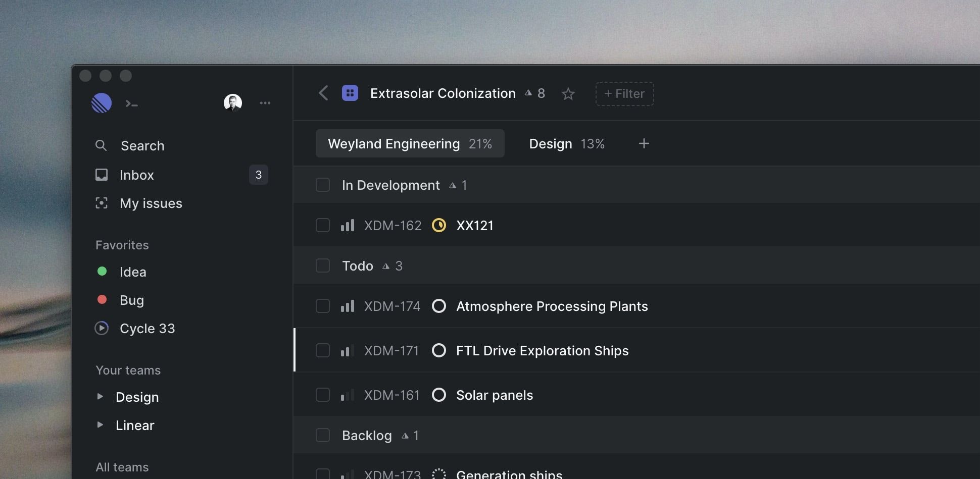Expand the Linear team tree item
Viewport: 980px width, 479px height.
[100, 425]
